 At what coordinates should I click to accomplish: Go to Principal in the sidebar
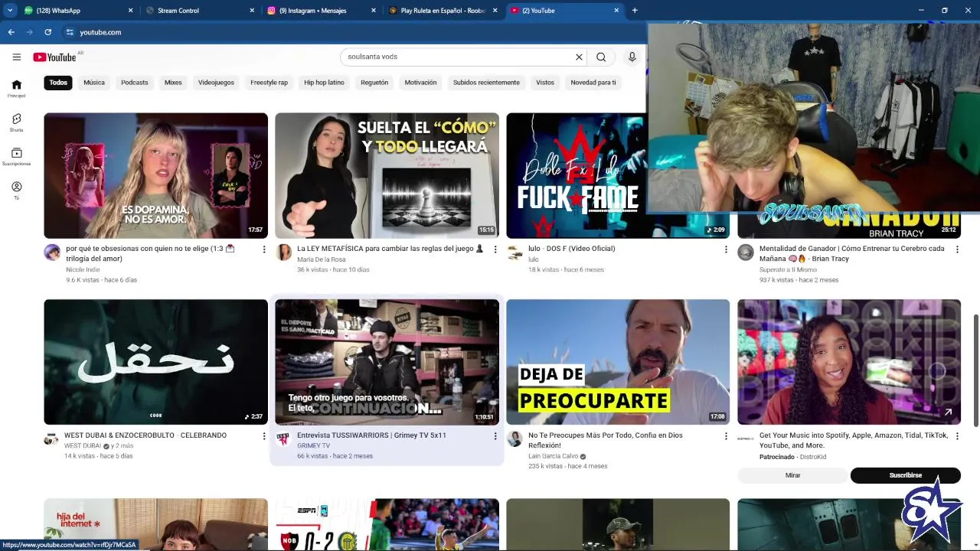click(x=16, y=89)
